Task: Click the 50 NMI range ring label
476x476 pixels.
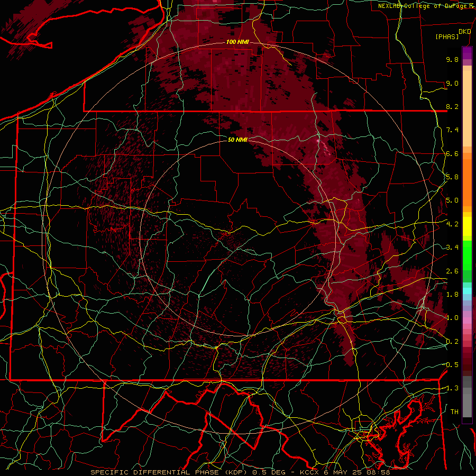Action: click(237, 140)
